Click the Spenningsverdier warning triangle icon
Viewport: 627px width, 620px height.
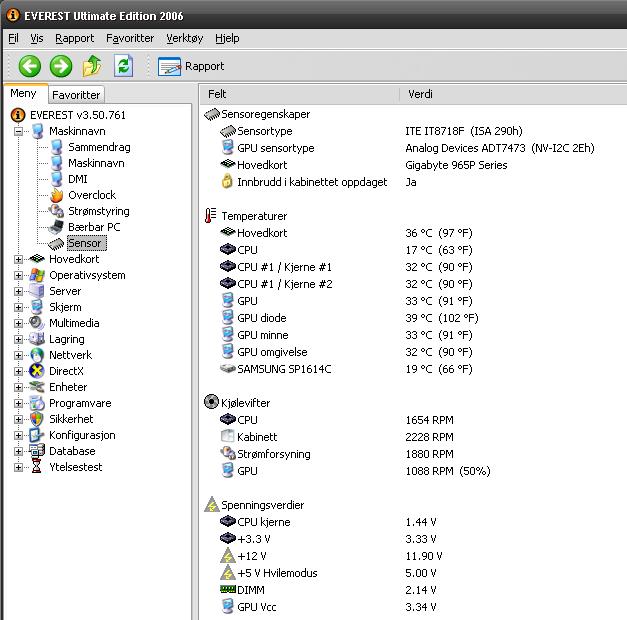(x=212, y=504)
